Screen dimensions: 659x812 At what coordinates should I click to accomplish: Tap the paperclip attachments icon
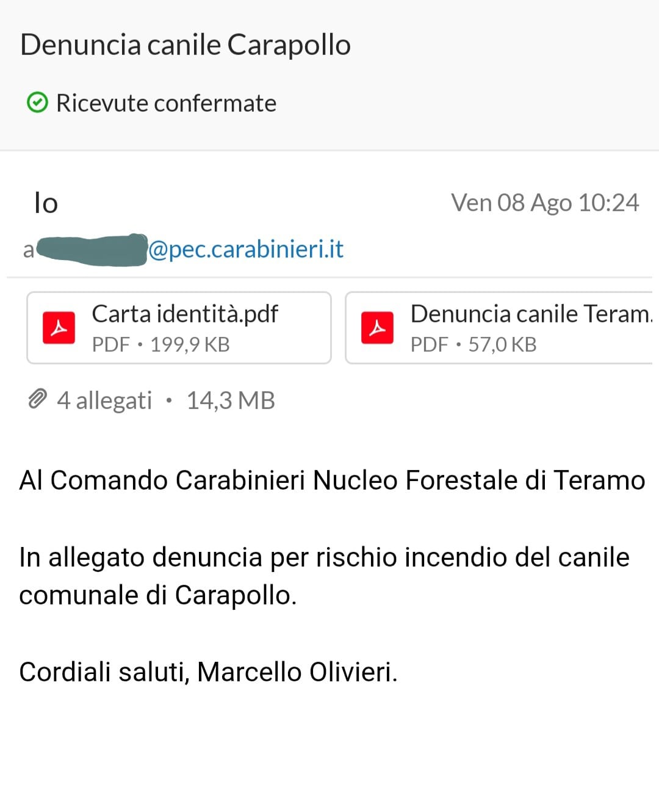[x=37, y=399]
